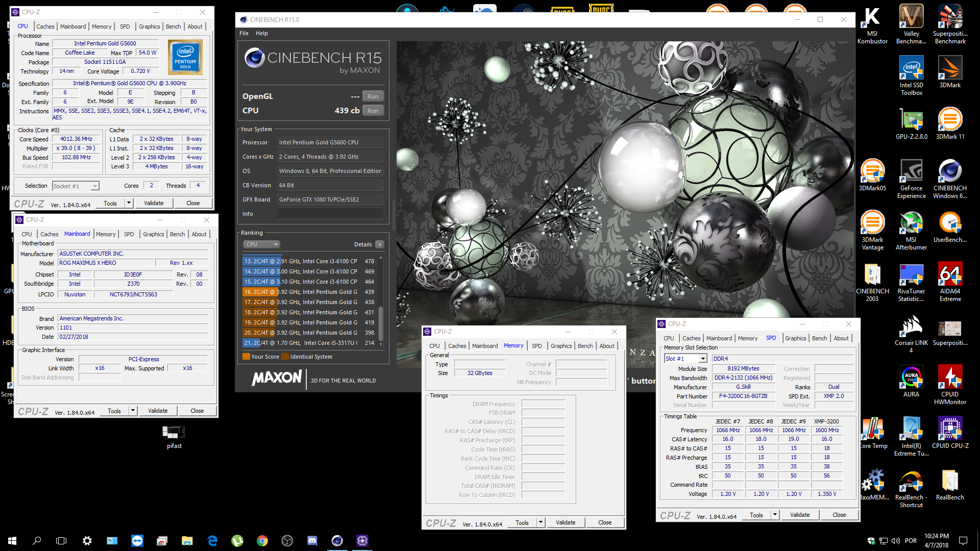980x551 pixels.
Task: Open Edge browser from taskbar
Action: [x=212, y=541]
